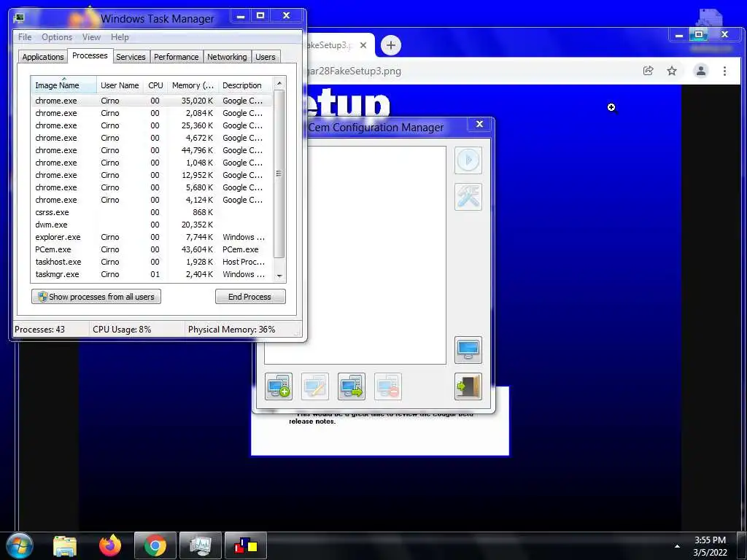This screenshot has height=560, width=747.
Task: Open Chrome three-dot menu
Action: pyautogui.click(x=724, y=71)
